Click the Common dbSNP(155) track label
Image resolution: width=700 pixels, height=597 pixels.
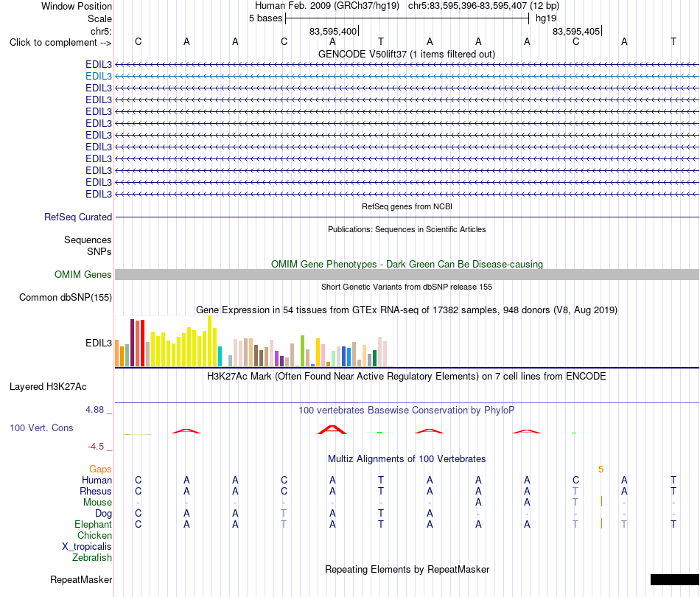point(66,297)
